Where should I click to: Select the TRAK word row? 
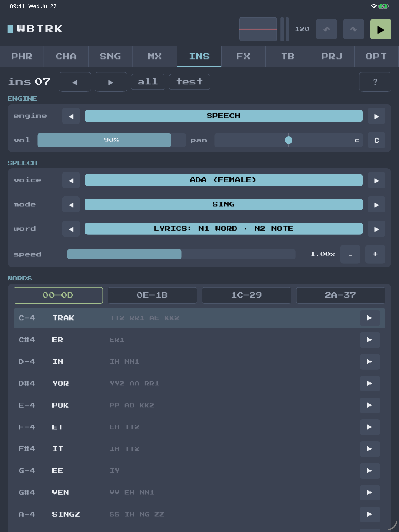point(199,318)
